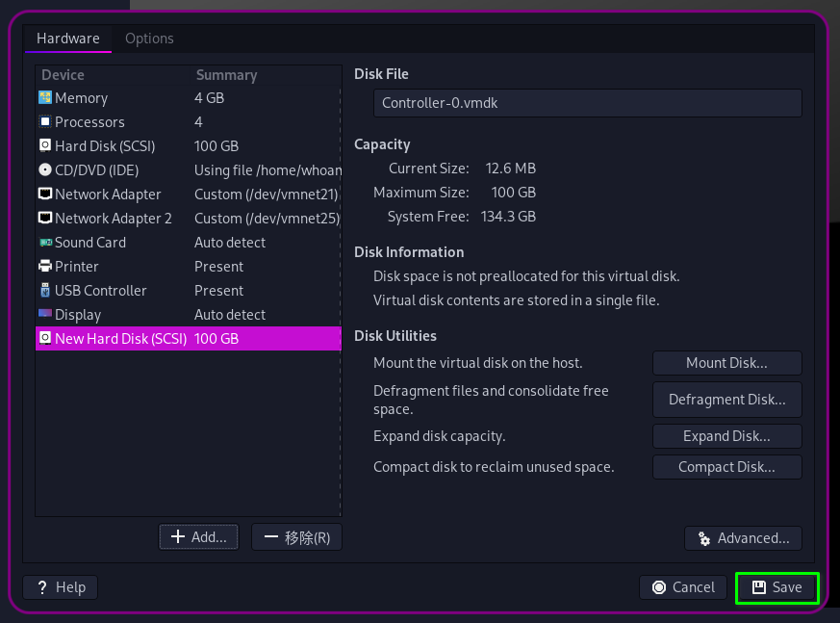This screenshot has height=623, width=840.
Task: Select the Hard Disk (SCSI) icon
Action: click(x=45, y=146)
